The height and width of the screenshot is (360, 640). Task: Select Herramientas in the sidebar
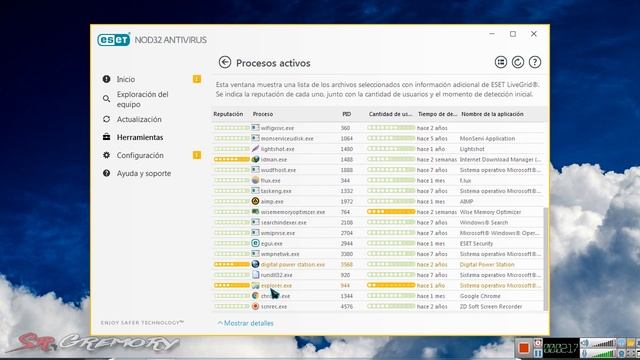140,137
